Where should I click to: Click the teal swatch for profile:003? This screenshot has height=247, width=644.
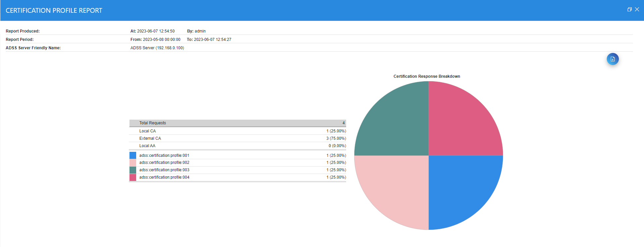coord(133,170)
